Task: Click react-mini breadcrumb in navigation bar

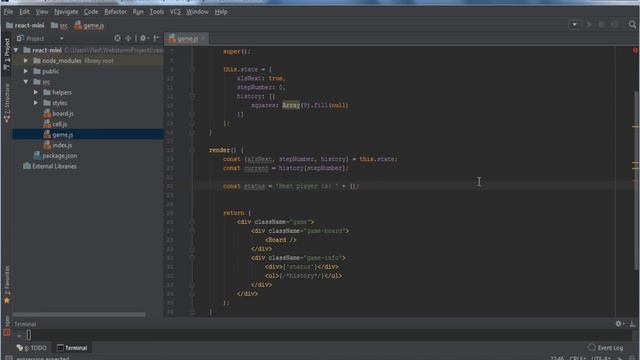Action: 25,25
